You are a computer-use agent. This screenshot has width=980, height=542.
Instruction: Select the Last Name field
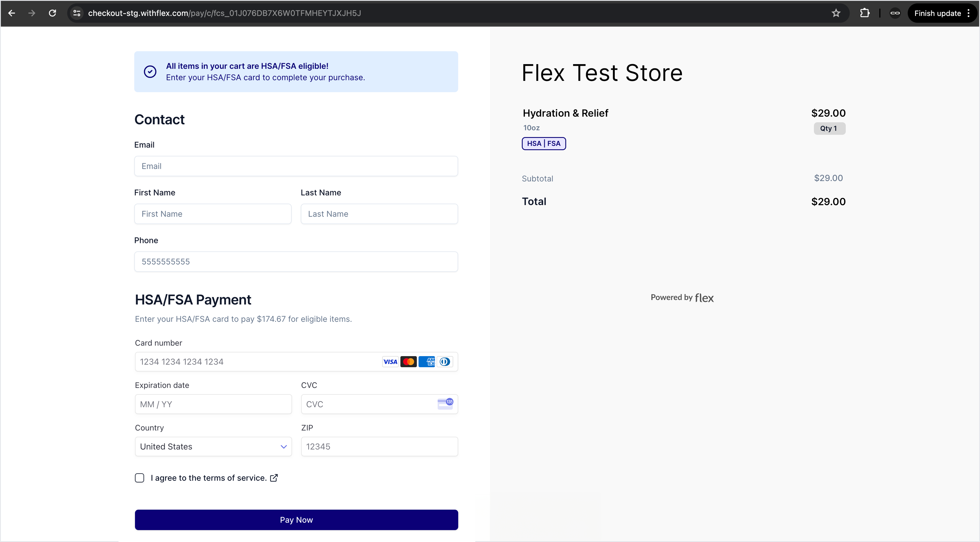[x=379, y=214]
